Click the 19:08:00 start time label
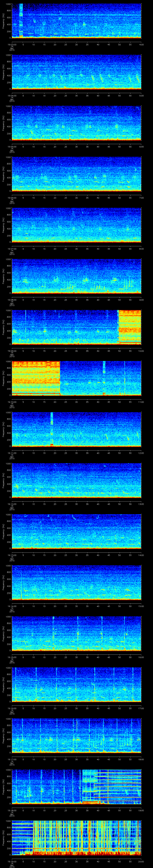Screen dimensions: 153x868 pyautogui.click(x=12, y=300)
